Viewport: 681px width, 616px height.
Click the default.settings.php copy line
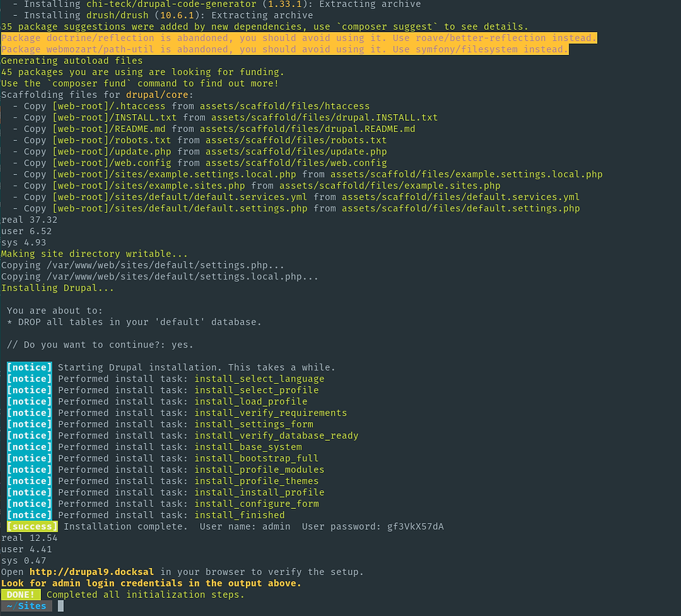pyautogui.click(x=296, y=209)
